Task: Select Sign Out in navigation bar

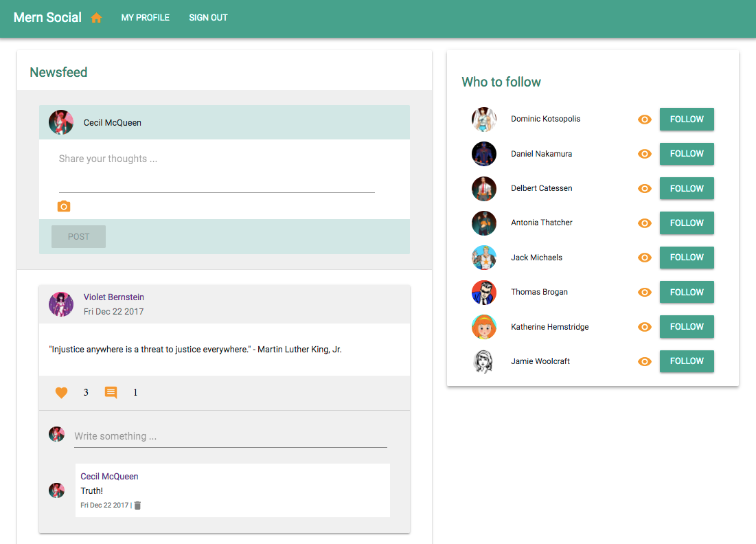Action: 208,18
